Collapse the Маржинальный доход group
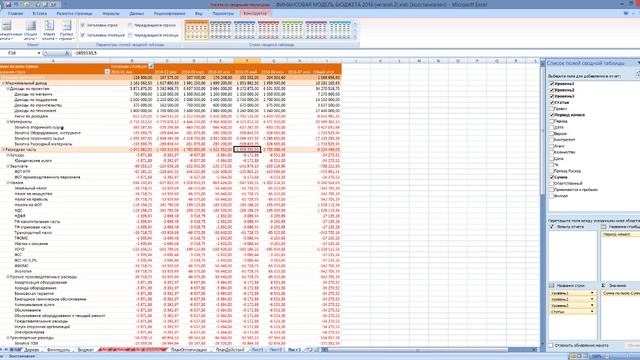The height and width of the screenshot is (360, 640). [x=4, y=83]
